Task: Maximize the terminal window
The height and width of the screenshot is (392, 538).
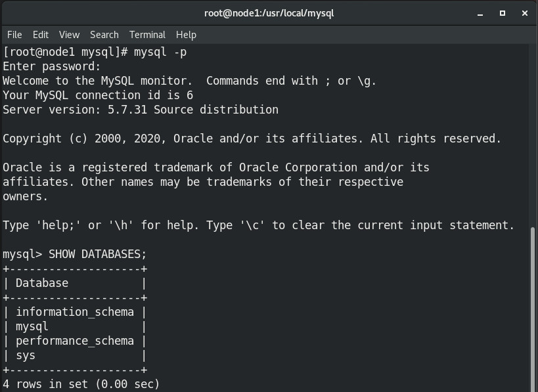Action: pyautogui.click(x=503, y=13)
